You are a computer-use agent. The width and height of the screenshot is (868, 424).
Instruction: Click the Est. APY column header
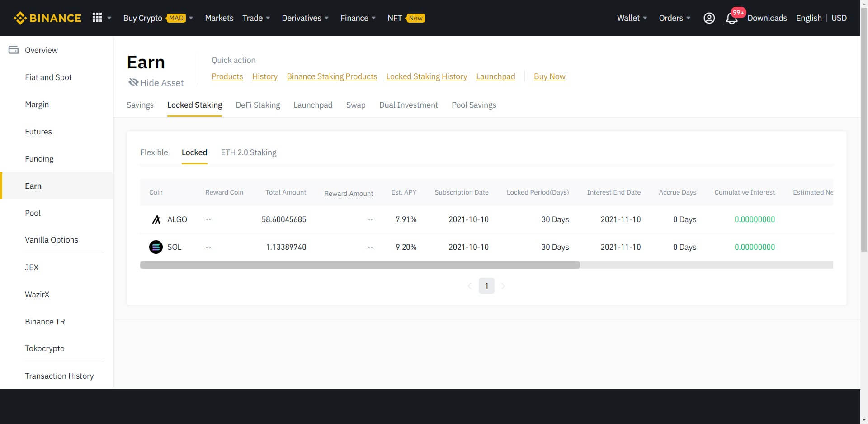coord(404,192)
